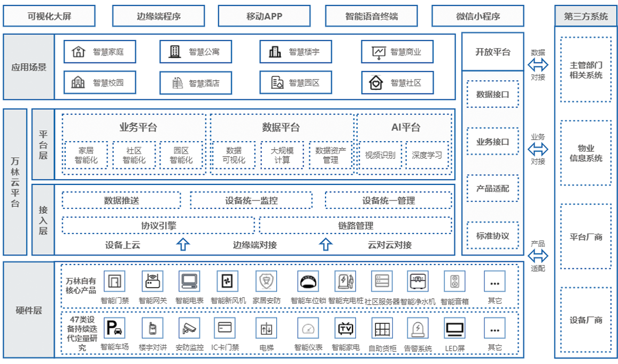The height and width of the screenshot is (364, 618).
Task: Click the 数据对接 double arrow icon
Action: coord(538,65)
